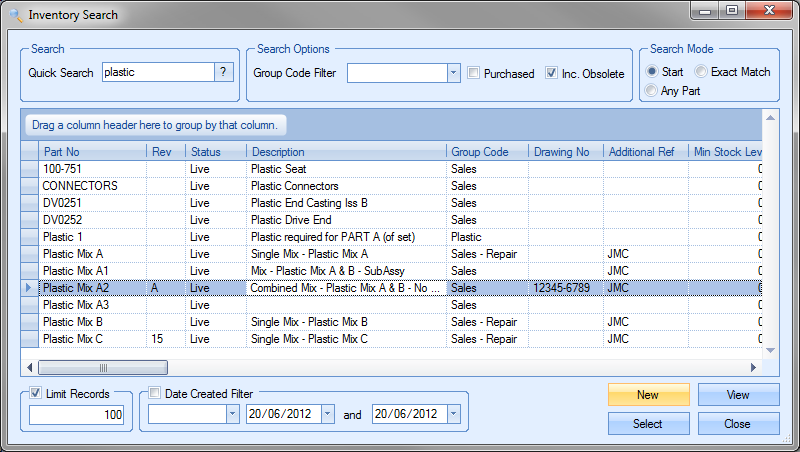The width and height of the screenshot is (800, 452).
Task: Click the row selector arrow beside Plastic Mix A2
Action: pyautogui.click(x=29, y=287)
